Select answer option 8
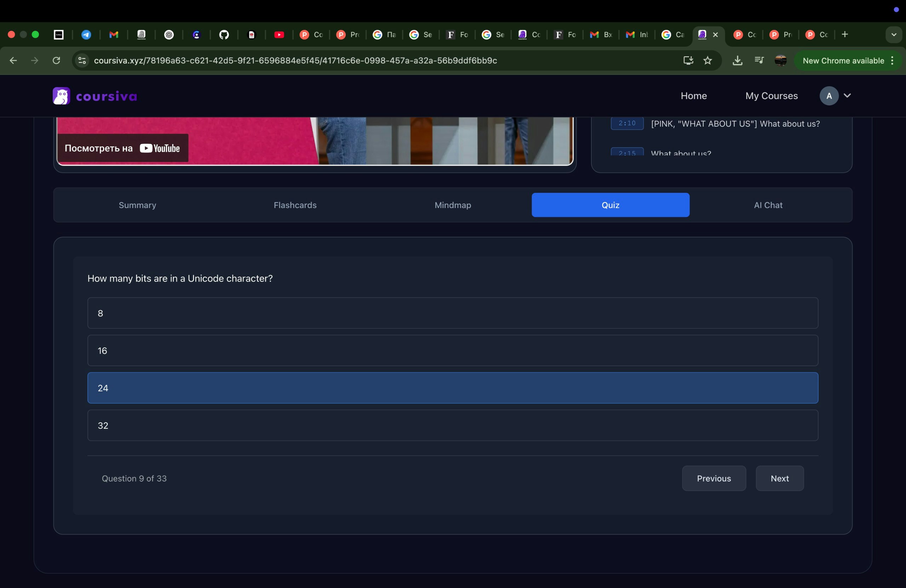 click(x=452, y=313)
